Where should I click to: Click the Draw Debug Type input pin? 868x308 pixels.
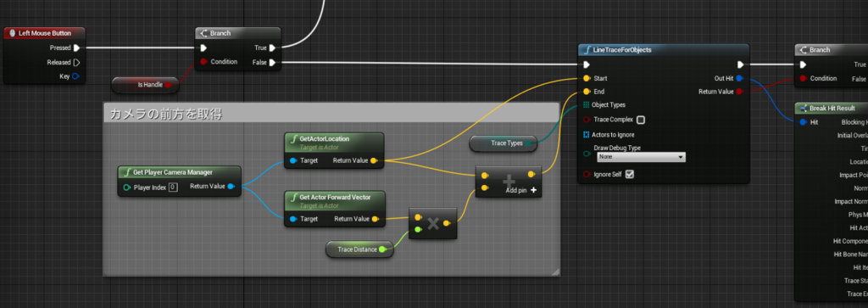tap(587, 154)
